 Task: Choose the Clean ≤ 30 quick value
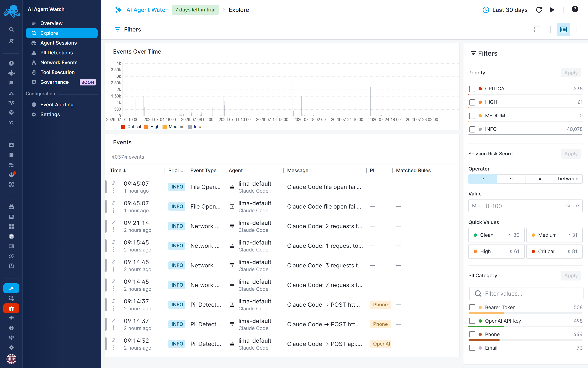point(496,235)
